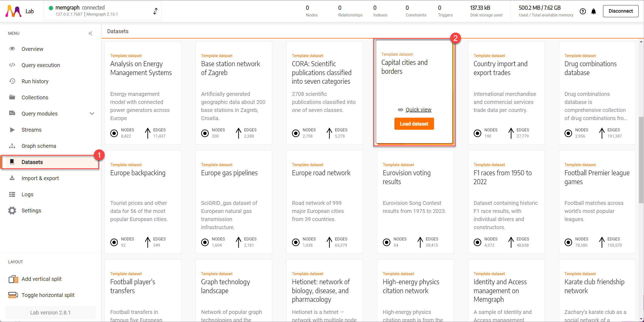Click the Graph schema icon
Screen dimensions: 644x322
click(x=12, y=146)
